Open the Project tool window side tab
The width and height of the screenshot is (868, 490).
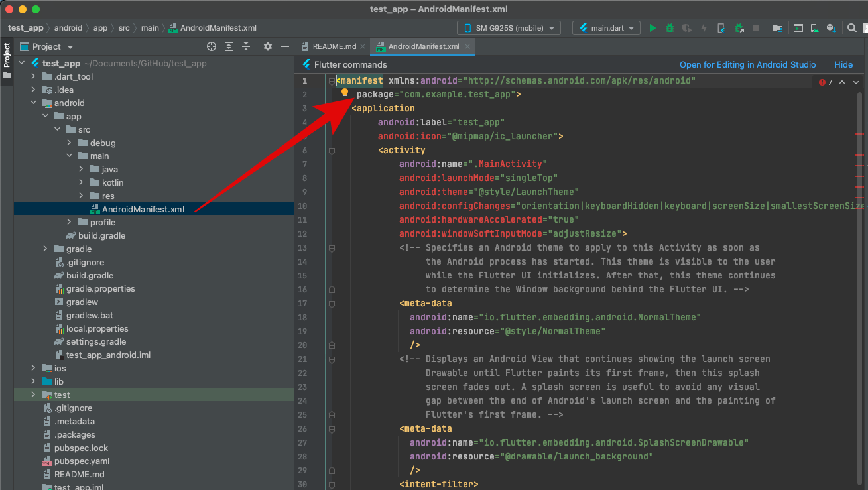pos(7,61)
